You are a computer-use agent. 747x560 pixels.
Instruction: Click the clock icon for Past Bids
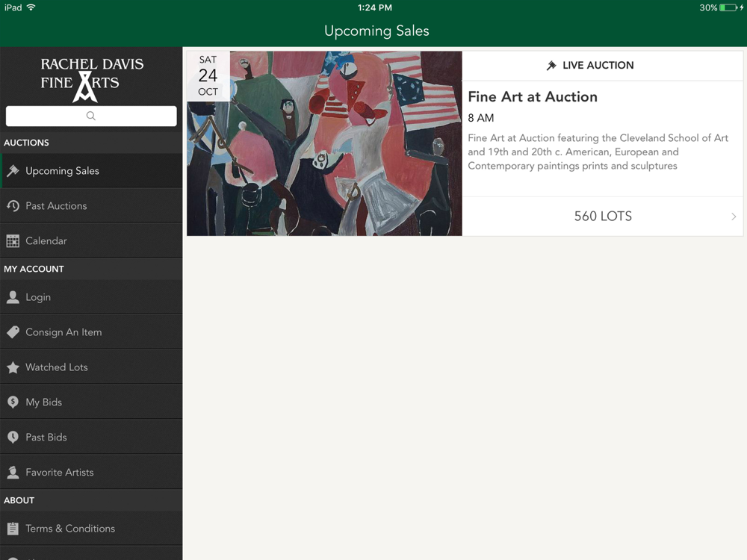(x=13, y=437)
